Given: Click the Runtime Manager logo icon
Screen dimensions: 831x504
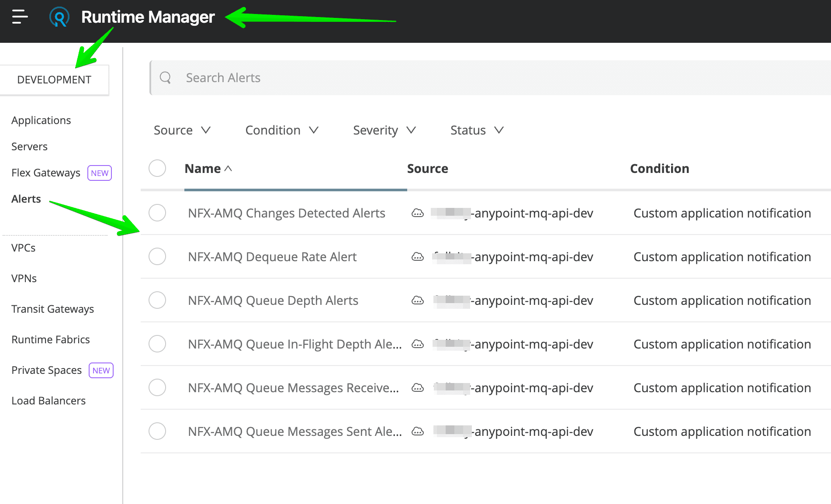Looking at the screenshot, I should click(x=59, y=17).
